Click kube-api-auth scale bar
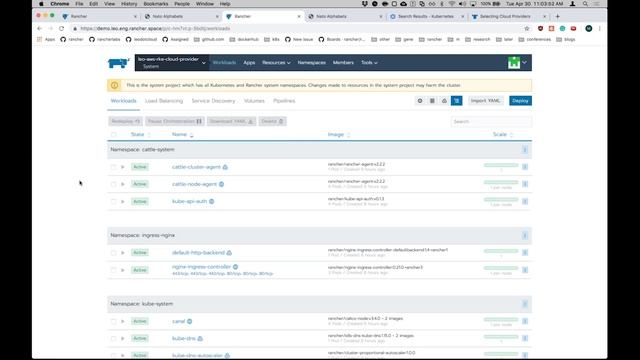 tap(501, 200)
